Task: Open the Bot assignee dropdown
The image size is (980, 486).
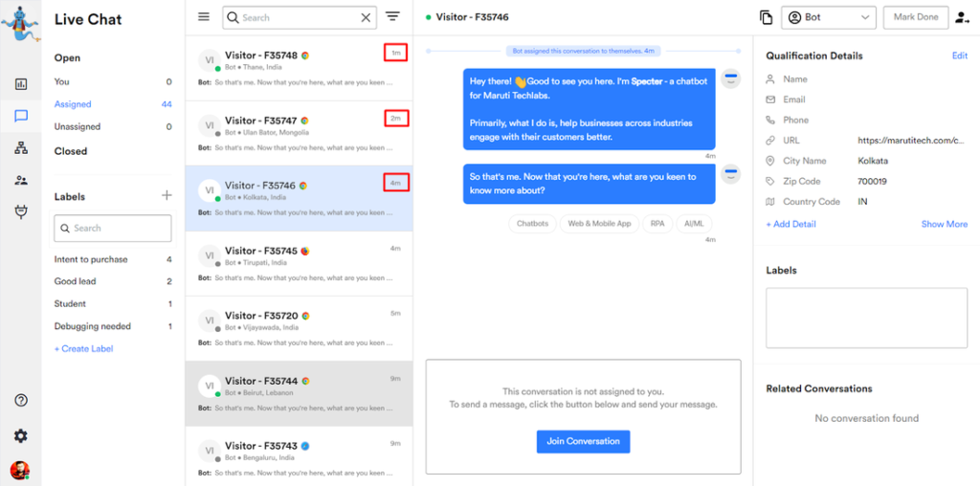Action: (x=829, y=17)
